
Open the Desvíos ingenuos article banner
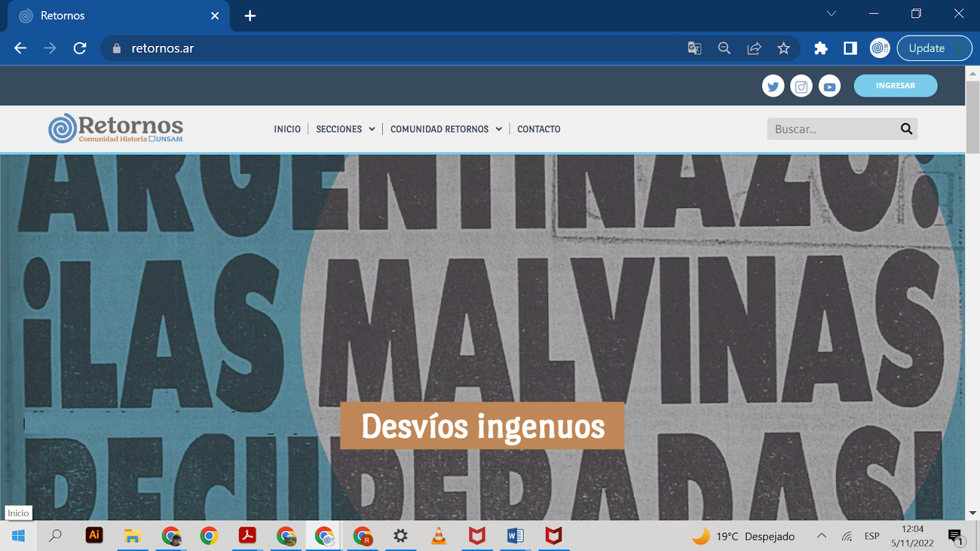(483, 426)
